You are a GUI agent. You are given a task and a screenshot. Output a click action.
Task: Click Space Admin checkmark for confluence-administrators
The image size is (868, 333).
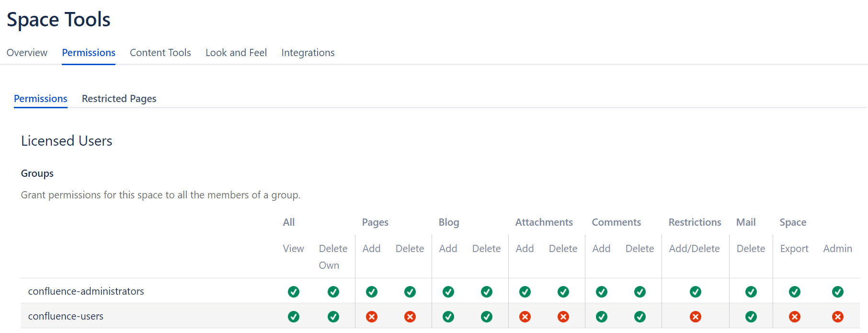click(x=838, y=292)
